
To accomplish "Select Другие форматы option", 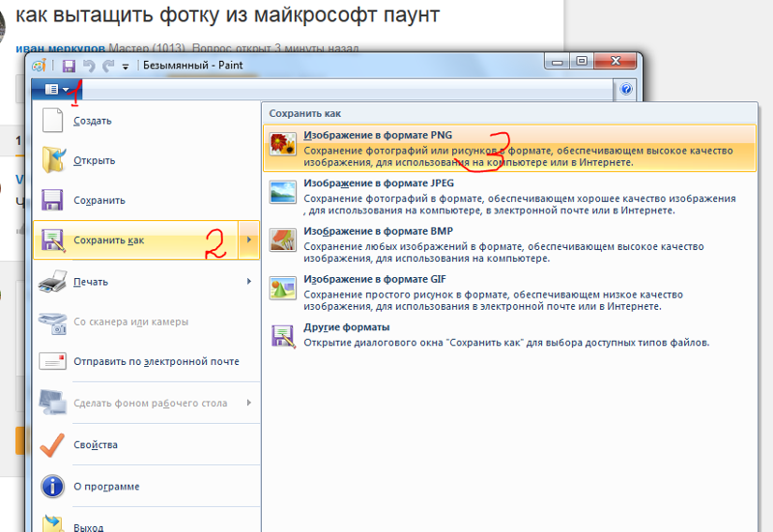I will point(510,335).
